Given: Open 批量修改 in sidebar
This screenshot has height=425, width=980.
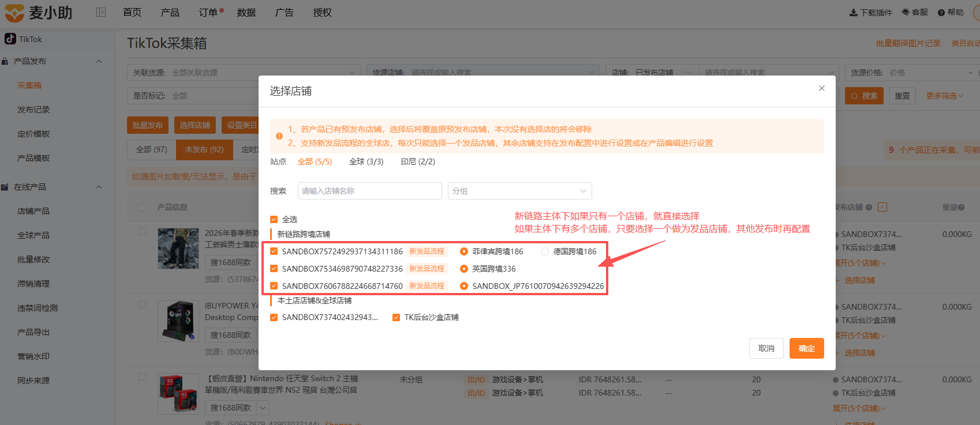Looking at the screenshot, I should tap(33, 259).
